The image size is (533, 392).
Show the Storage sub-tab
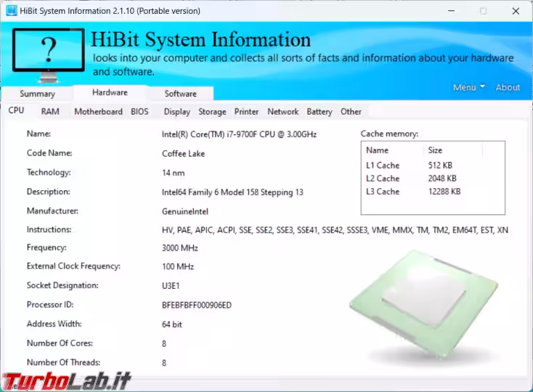pyautogui.click(x=212, y=112)
